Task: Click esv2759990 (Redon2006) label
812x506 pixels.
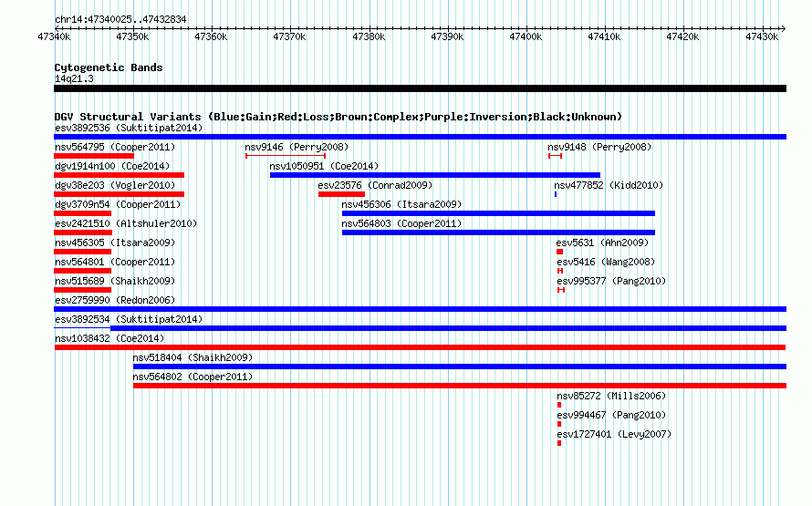Action: click(115, 300)
